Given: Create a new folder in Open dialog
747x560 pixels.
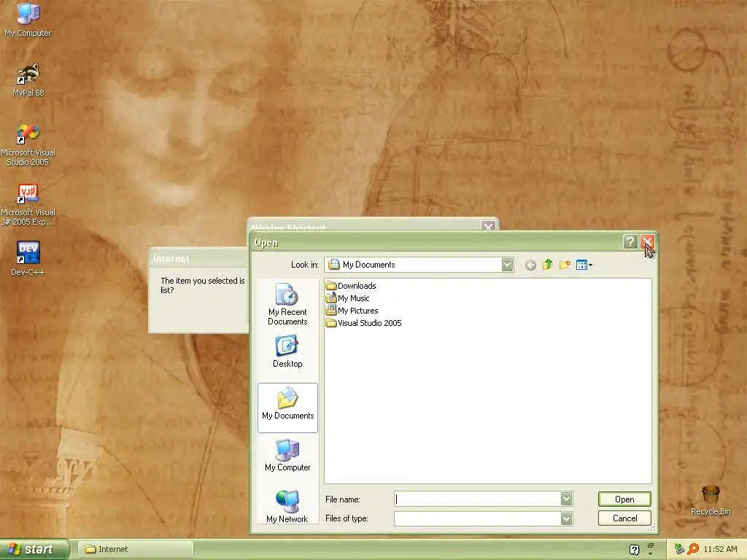Looking at the screenshot, I should pos(565,265).
